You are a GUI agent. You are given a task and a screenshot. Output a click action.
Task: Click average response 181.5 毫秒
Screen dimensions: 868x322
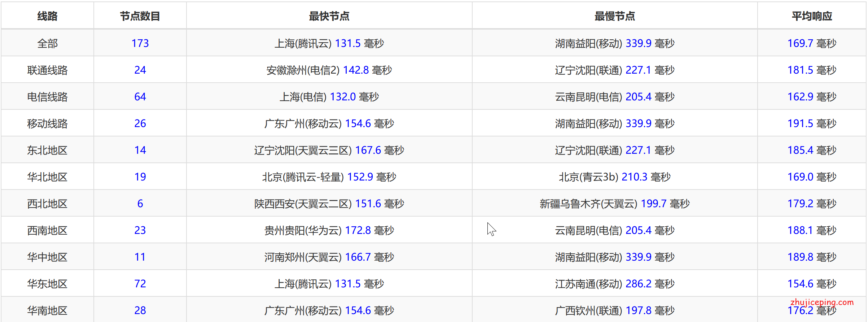point(812,70)
